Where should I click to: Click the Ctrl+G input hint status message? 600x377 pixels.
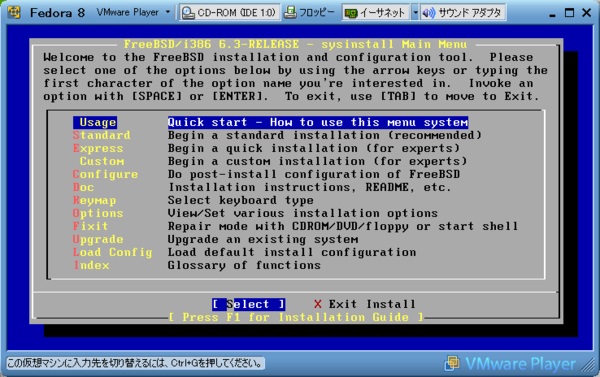point(135,363)
